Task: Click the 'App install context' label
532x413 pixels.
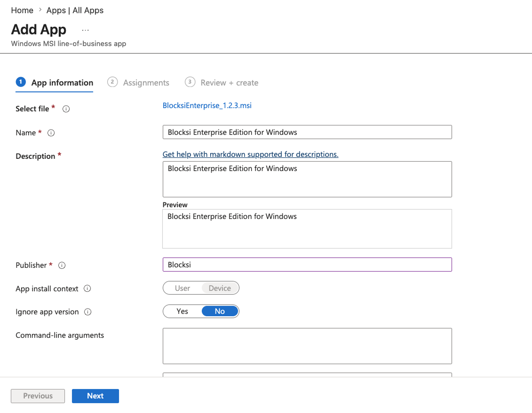Action: [47, 288]
